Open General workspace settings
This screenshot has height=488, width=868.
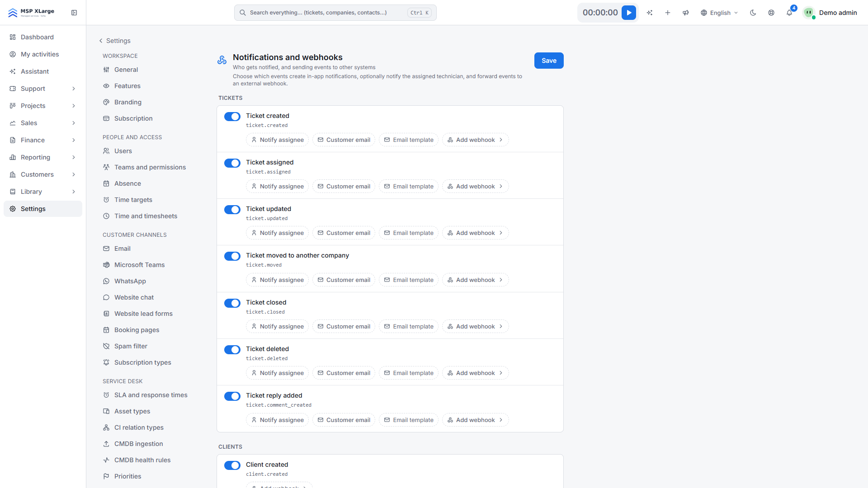[126, 70]
